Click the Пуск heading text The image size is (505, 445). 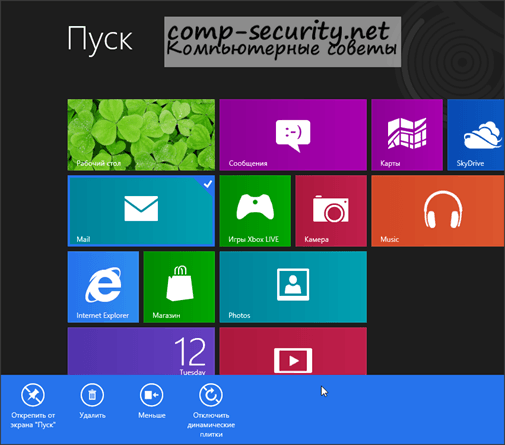tap(100, 40)
